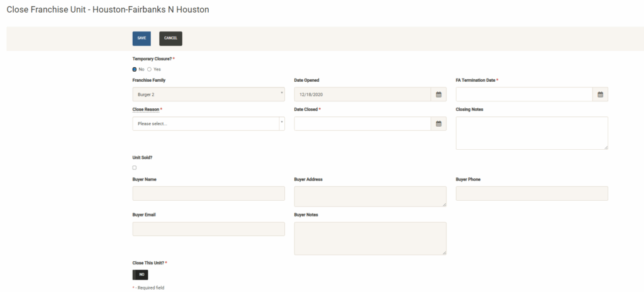Toggle the Close This Unit switch

140,275
